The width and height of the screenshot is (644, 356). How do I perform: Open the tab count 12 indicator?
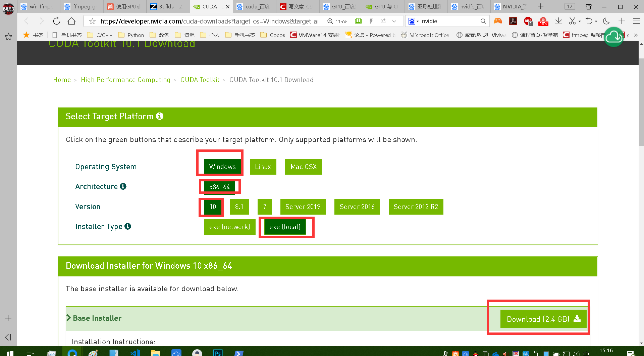(570, 6)
